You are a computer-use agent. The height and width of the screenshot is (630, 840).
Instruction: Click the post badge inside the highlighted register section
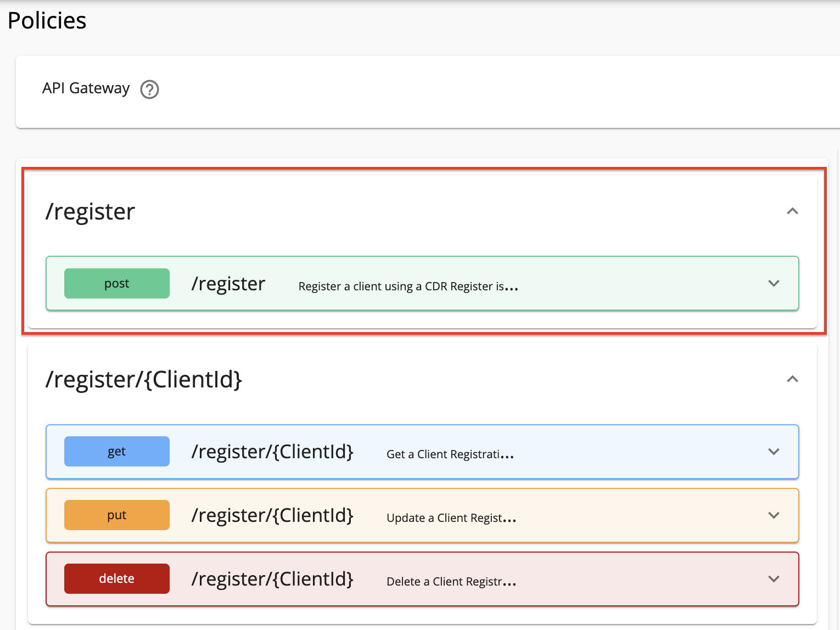click(x=116, y=283)
